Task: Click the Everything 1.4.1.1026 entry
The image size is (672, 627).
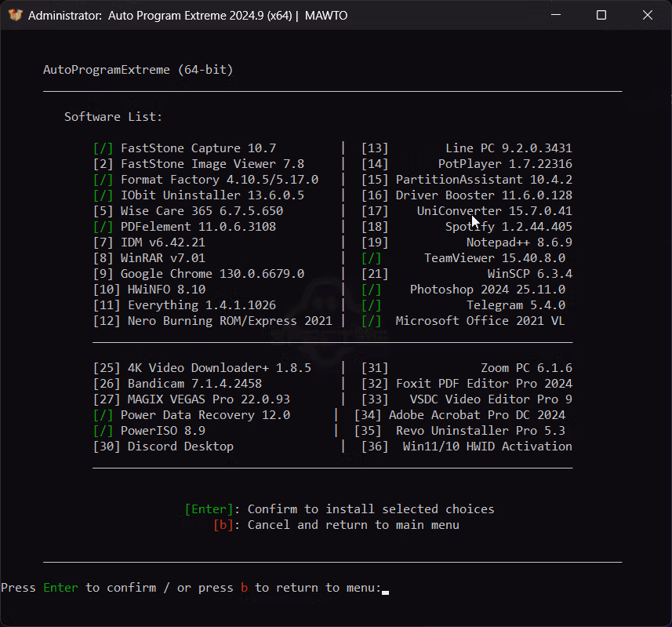Action: (184, 305)
